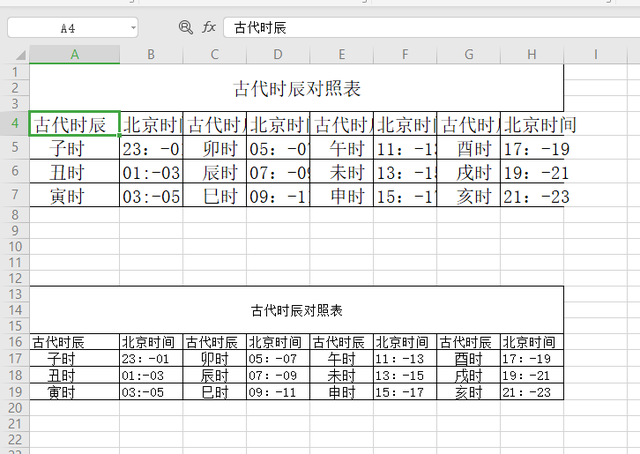Viewport: 640px width, 454px height.
Task: Select cell A6 containing 丑时
Action: tap(74, 171)
